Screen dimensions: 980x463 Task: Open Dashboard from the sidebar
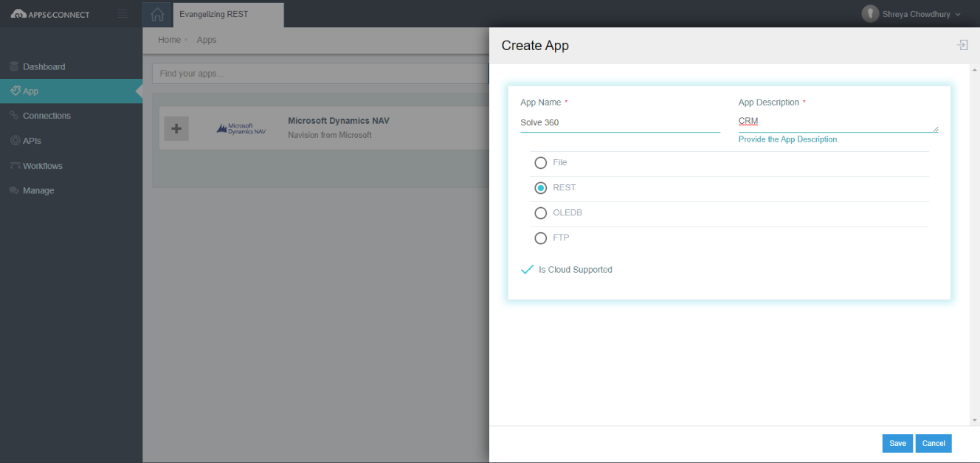(x=44, y=66)
